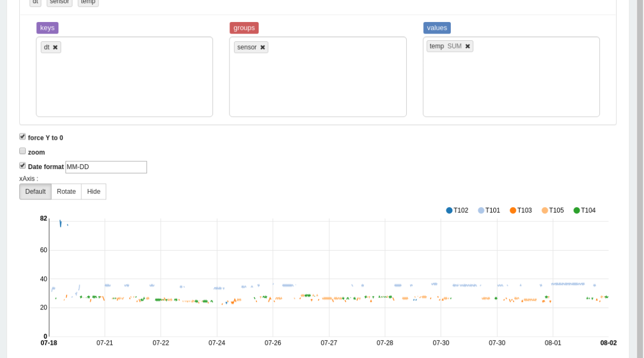
Task: Toggle the T103 series legend dot
Action: [513, 210]
